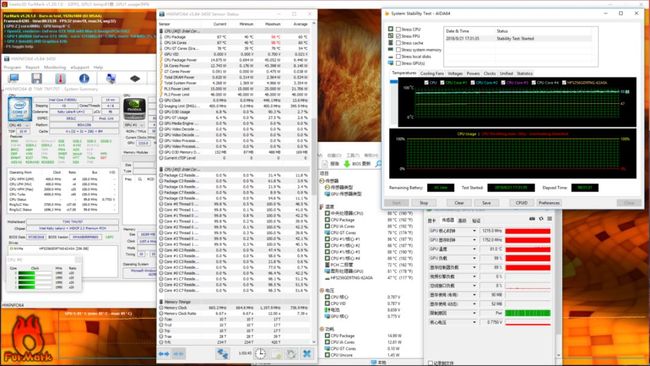Screen dimensions: 650x366
Task: Click the logging sheet icon in sensor toolbar
Action: coord(276,354)
